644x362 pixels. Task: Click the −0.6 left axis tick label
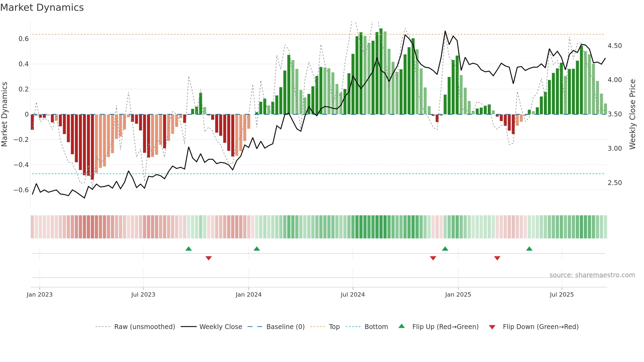tap(21, 190)
